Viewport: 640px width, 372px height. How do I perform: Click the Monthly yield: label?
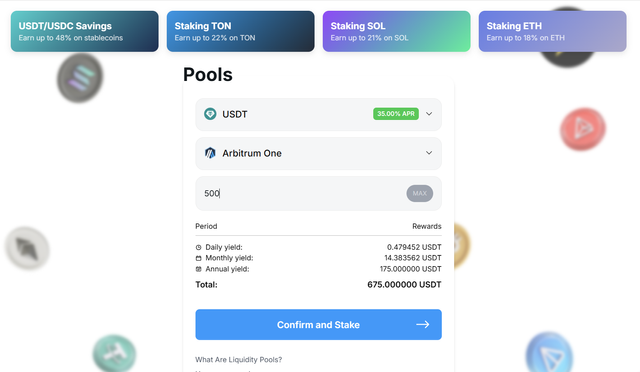point(229,258)
